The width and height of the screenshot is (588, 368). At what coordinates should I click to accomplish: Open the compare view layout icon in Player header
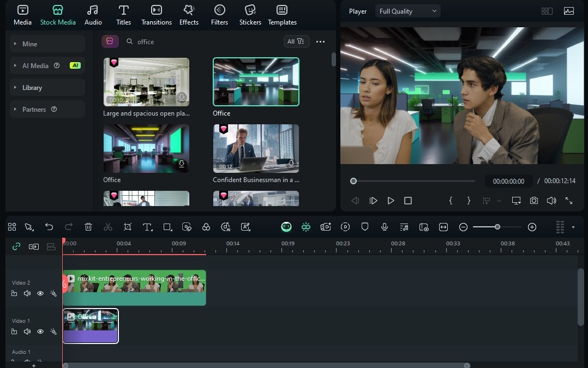pyautogui.click(x=547, y=11)
